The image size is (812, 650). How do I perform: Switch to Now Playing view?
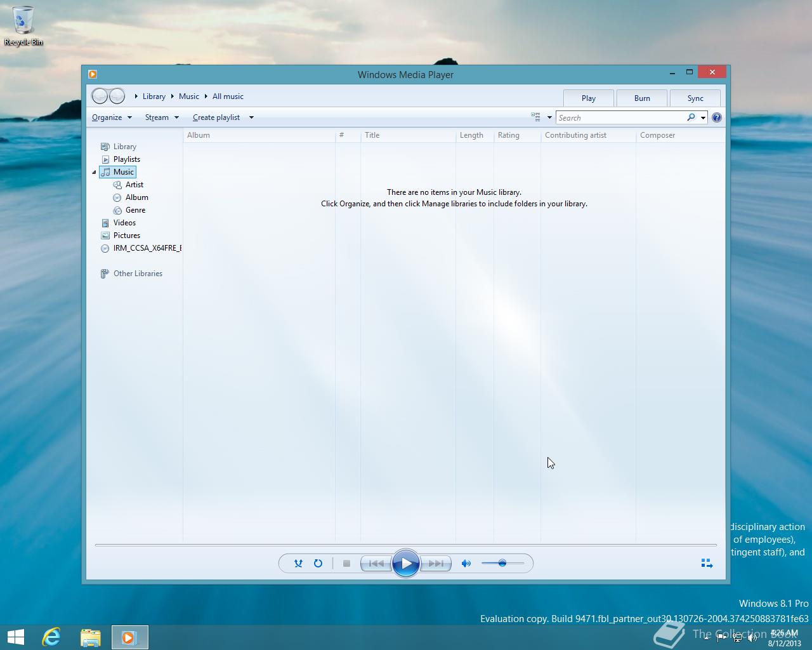(707, 563)
